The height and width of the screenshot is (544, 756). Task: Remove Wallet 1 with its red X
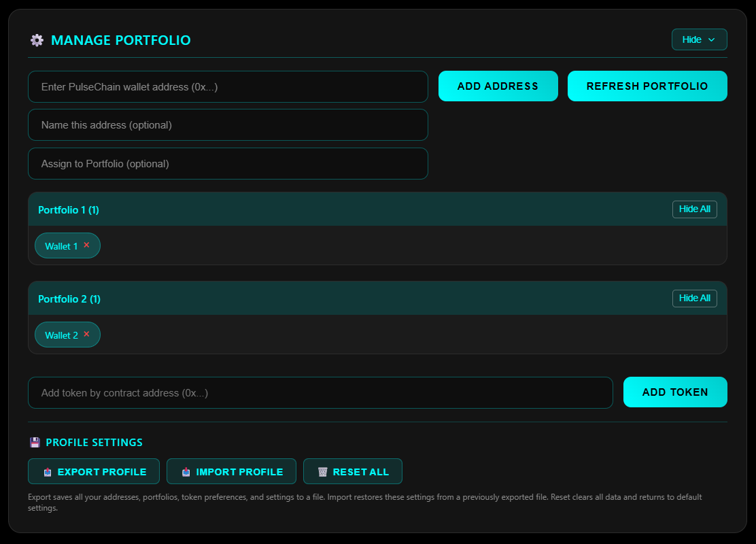point(87,245)
